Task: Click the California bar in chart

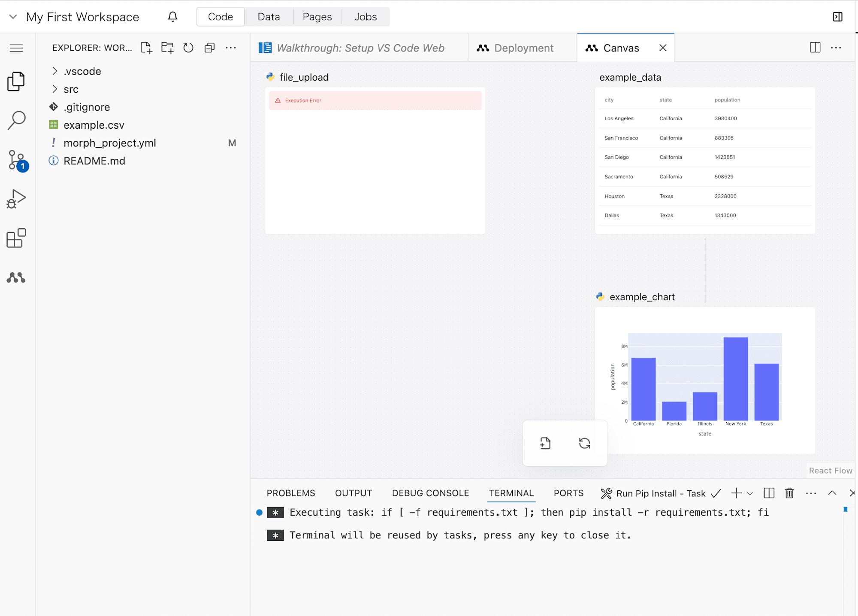Action: pos(643,389)
